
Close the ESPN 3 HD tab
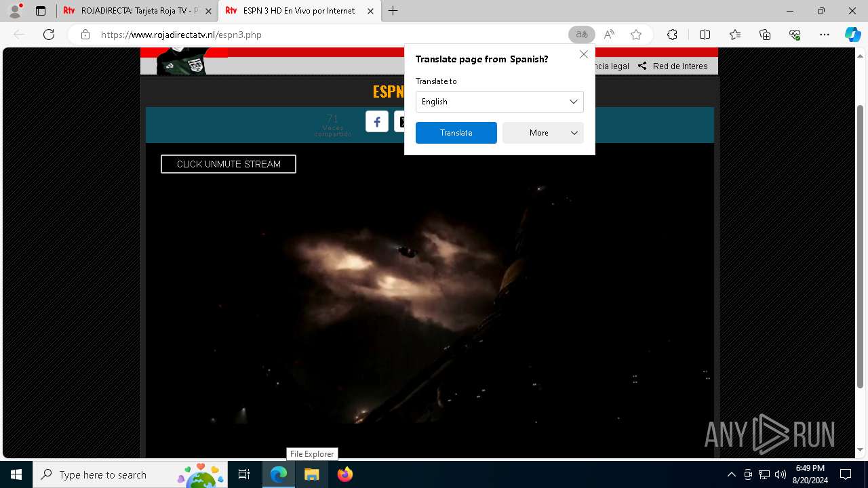[370, 11]
